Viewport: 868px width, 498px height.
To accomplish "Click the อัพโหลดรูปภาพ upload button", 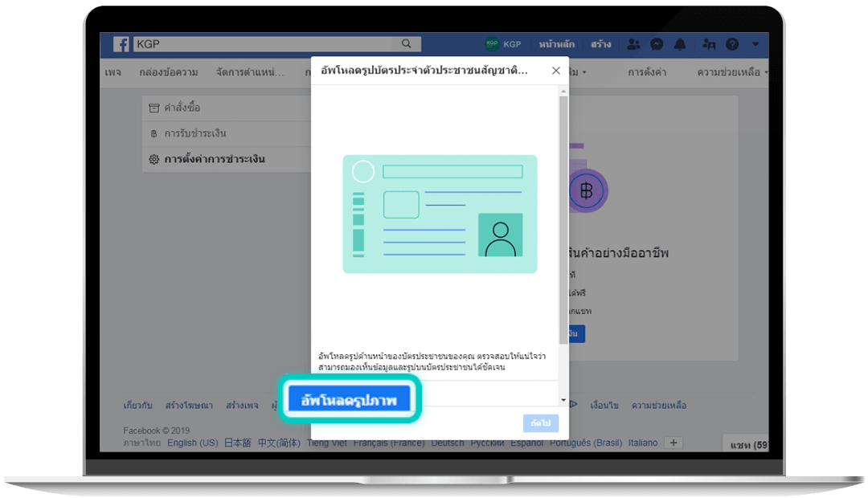I will pos(349,399).
